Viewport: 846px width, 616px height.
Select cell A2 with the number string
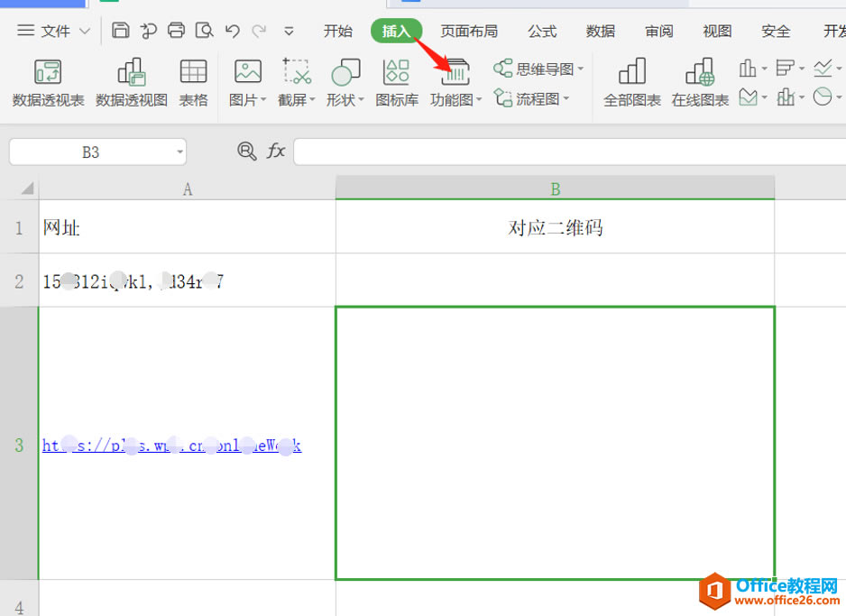click(x=188, y=280)
